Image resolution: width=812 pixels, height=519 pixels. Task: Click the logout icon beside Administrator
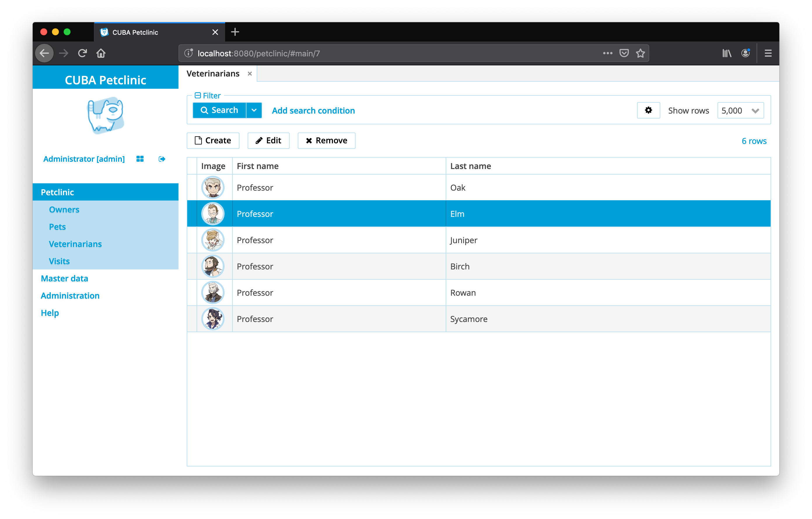click(x=162, y=159)
